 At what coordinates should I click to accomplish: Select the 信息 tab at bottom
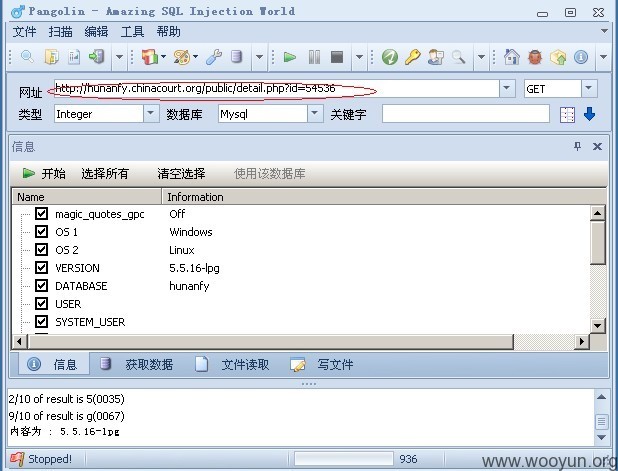tap(54, 364)
